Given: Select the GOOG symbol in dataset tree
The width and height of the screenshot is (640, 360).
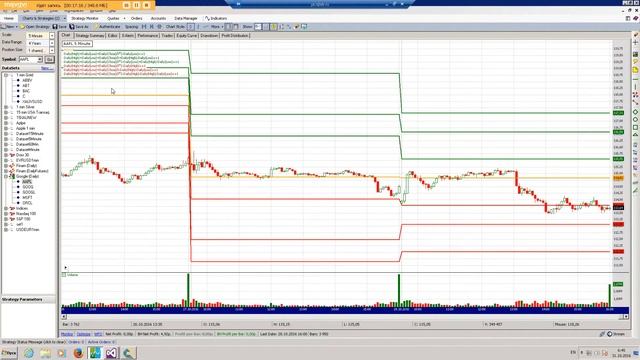Looking at the screenshot, I should 28,187.
